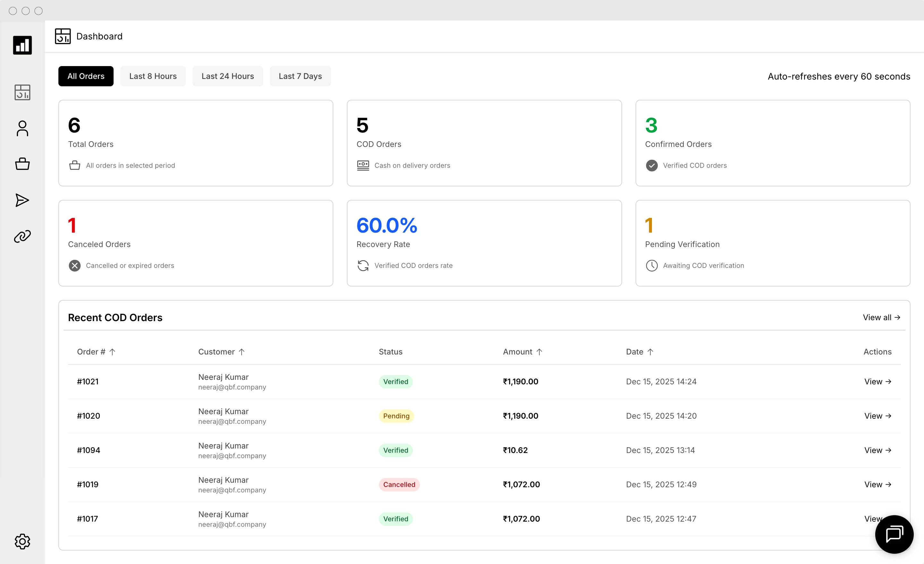Click the send paper-plane icon in sidebar
Image resolution: width=924 pixels, height=564 pixels.
point(22,200)
